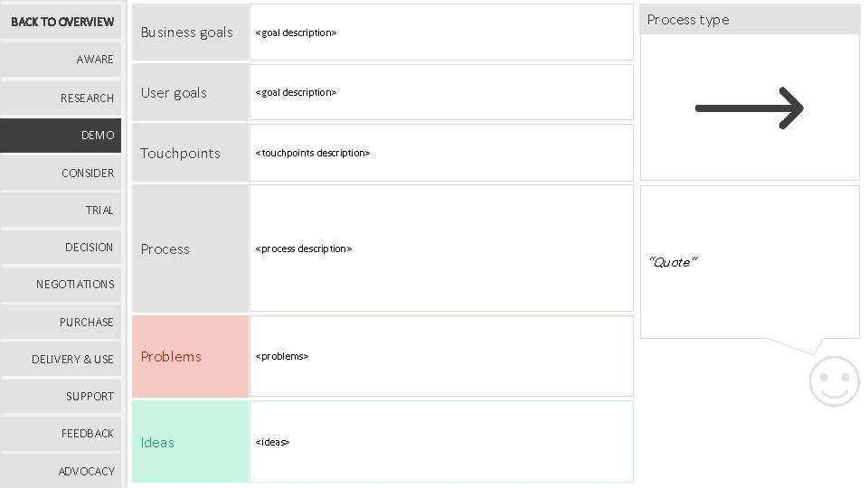The height and width of the screenshot is (488, 868).
Task: Click the right arrow process type icon
Action: tap(749, 108)
